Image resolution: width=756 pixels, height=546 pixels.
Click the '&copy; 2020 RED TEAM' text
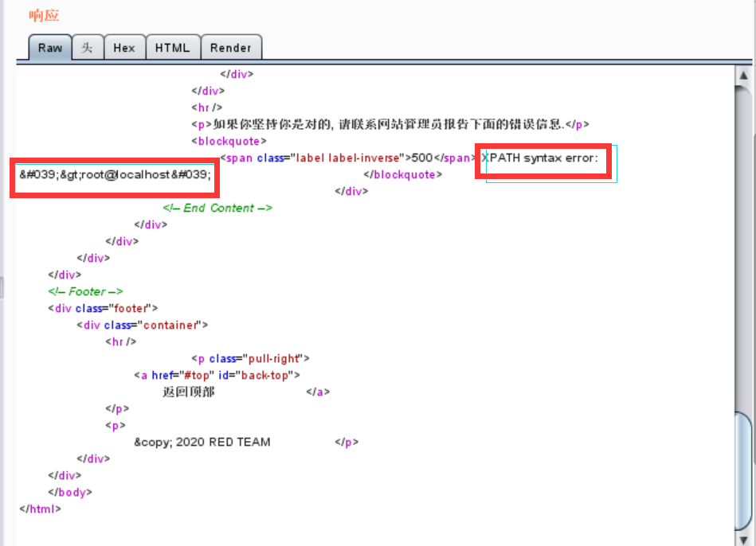click(x=202, y=443)
